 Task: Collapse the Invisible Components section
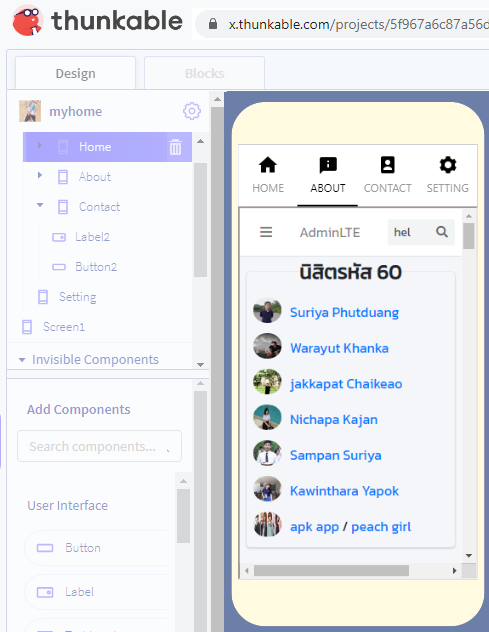[x=22, y=360]
